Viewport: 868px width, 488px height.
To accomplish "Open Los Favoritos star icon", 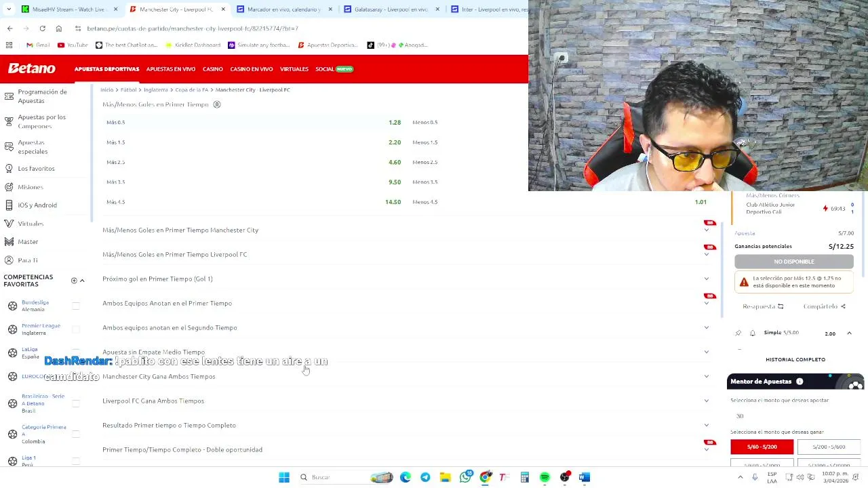I will tap(9, 168).
